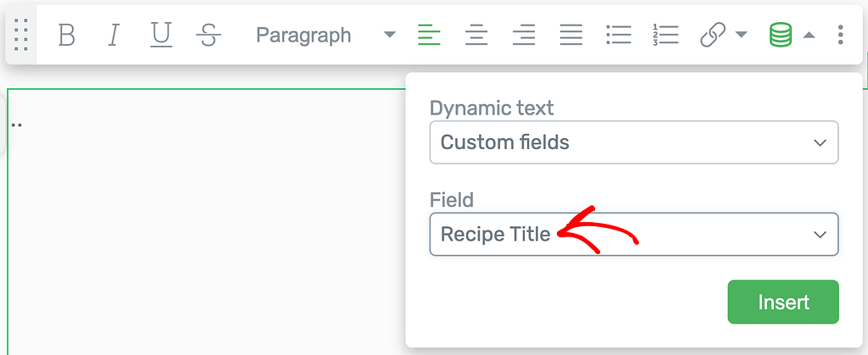The image size is (868, 355).
Task: Toggle Bold formatting
Action: [x=66, y=36]
